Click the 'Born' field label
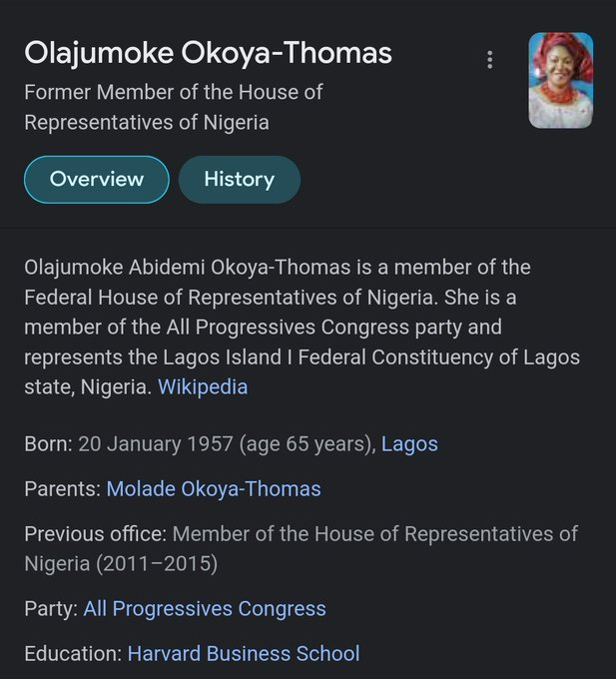Image resolution: width=616 pixels, height=679 pixels. coord(48,443)
